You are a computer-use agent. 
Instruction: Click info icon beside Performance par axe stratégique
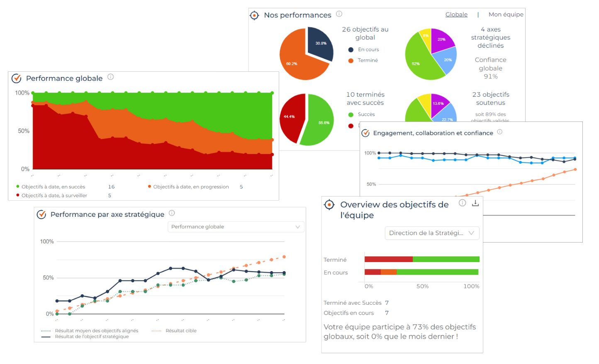(x=172, y=213)
